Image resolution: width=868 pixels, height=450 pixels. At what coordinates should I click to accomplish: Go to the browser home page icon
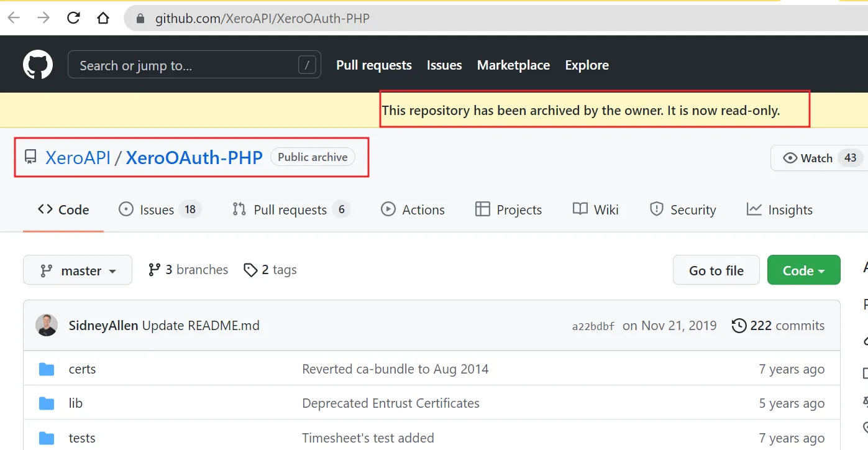pyautogui.click(x=103, y=18)
